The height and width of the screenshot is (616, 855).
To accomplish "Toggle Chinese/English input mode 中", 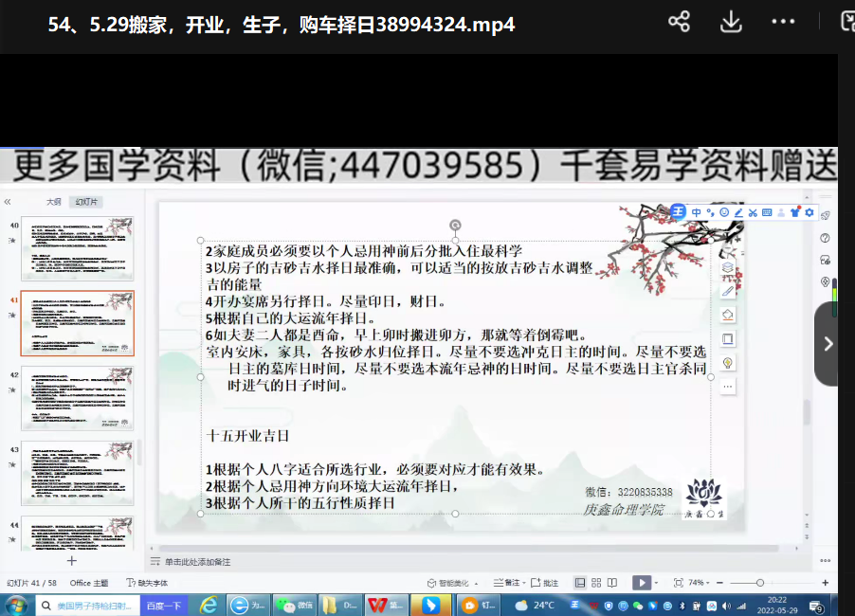I will click(697, 212).
